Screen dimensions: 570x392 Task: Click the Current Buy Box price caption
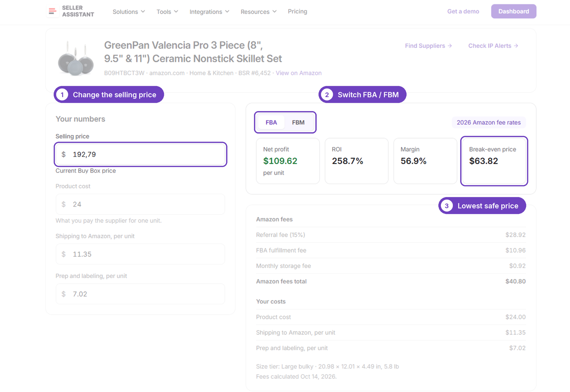pos(86,171)
